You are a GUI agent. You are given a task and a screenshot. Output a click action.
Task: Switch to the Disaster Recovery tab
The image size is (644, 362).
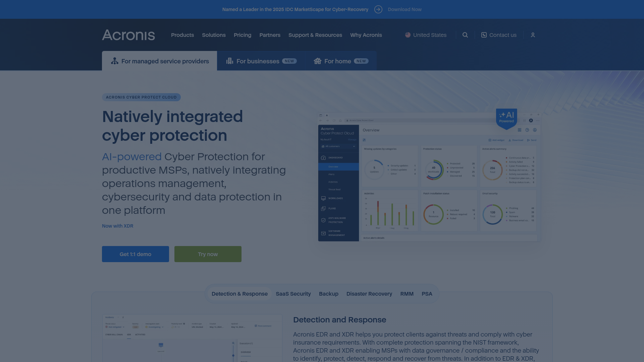(369, 294)
